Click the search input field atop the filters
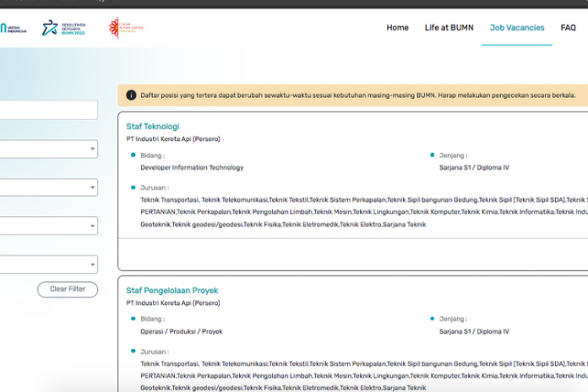The width and height of the screenshot is (588, 392). tap(47, 110)
